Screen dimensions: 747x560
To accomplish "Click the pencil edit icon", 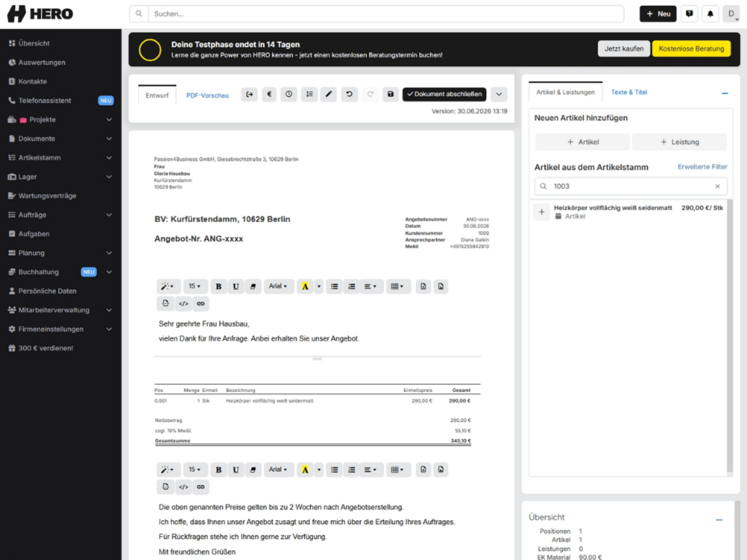I will tap(329, 94).
